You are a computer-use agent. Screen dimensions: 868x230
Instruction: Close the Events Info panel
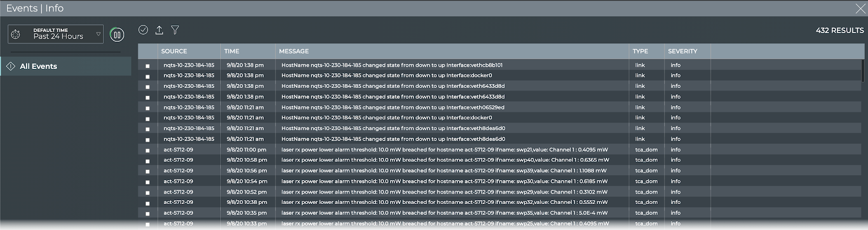pyautogui.click(x=860, y=8)
